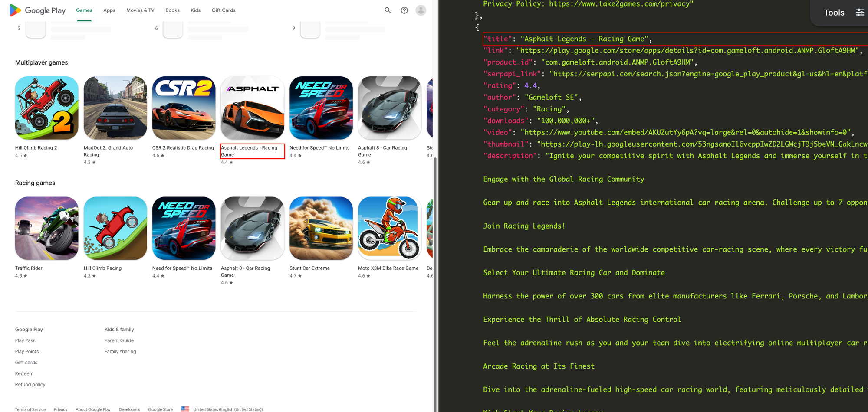Open the Gift Cards tab
Image resolution: width=868 pixels, height=412 pixels.
(x=224, y=10)
